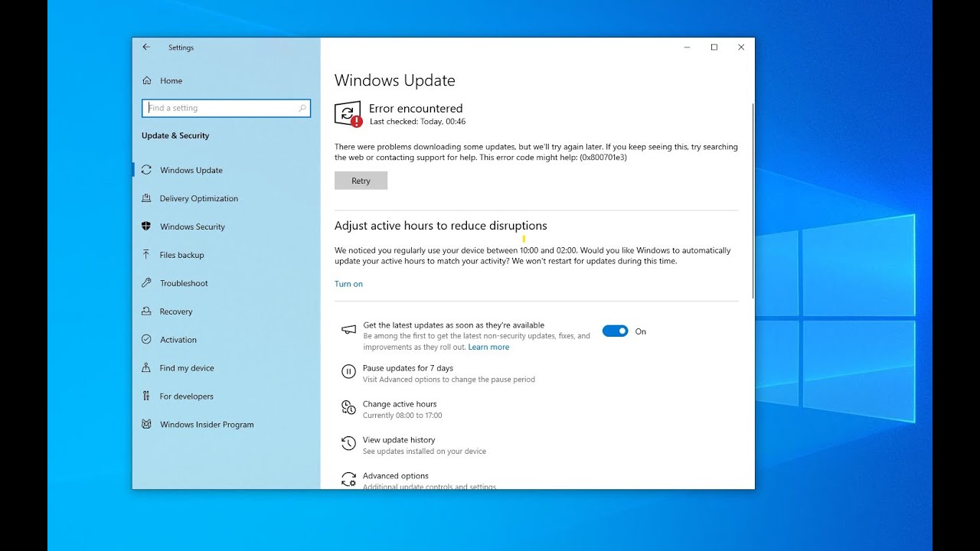Click the search magnifier icon in Find a setting

pos(302,109)
